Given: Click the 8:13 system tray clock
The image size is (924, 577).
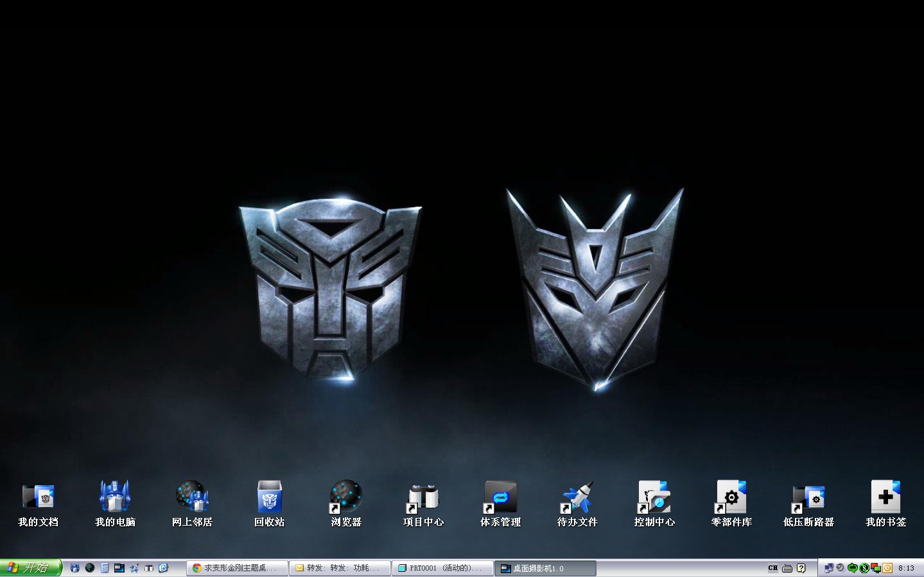Looking at the screenshot, I should coord(906,568).
